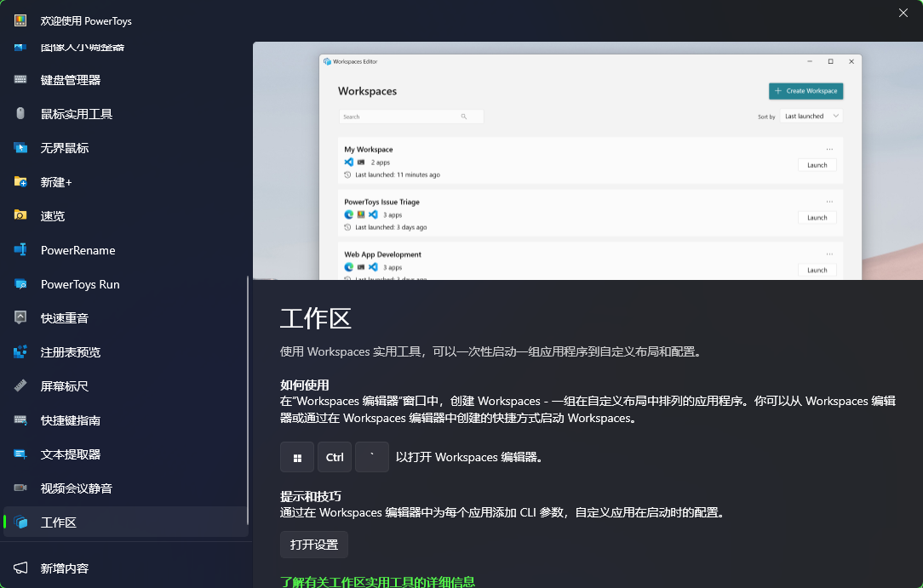Click the New+ (新建+) folder icon
This screenshot has height=588, width=923.
pyautogui.click(x=20, y=182)
